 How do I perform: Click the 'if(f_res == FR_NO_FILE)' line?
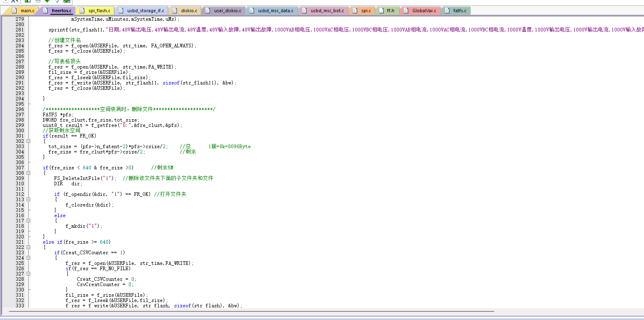click(98, 269)
